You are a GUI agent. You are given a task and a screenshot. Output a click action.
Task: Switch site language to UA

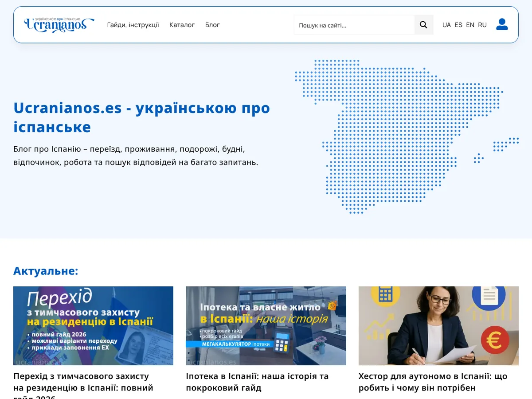click(x=446, y=25)
